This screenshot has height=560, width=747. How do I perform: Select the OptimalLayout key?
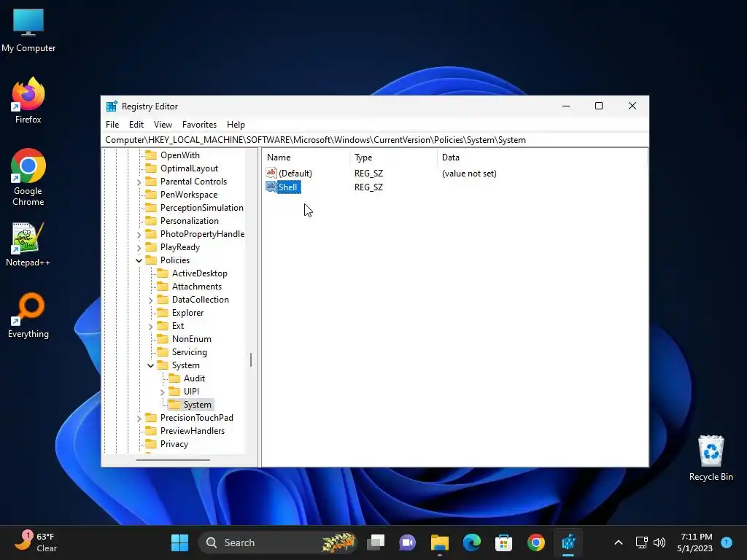189,168
